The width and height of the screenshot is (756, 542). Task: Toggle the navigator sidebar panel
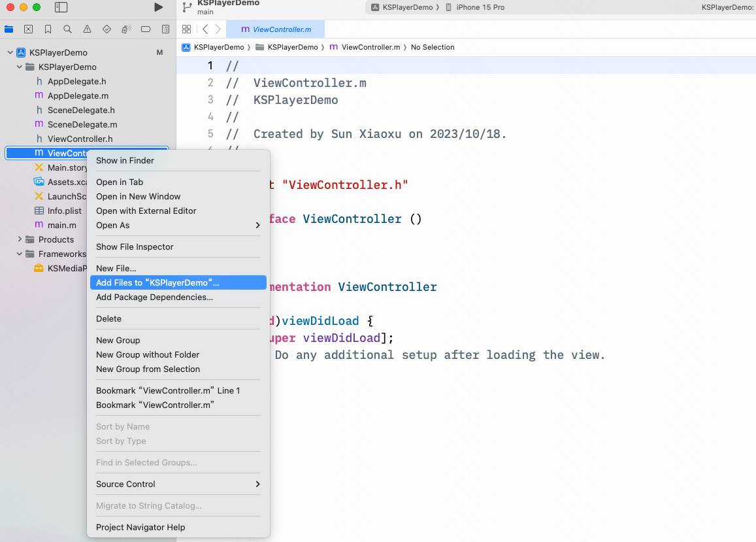pos(61,7)
